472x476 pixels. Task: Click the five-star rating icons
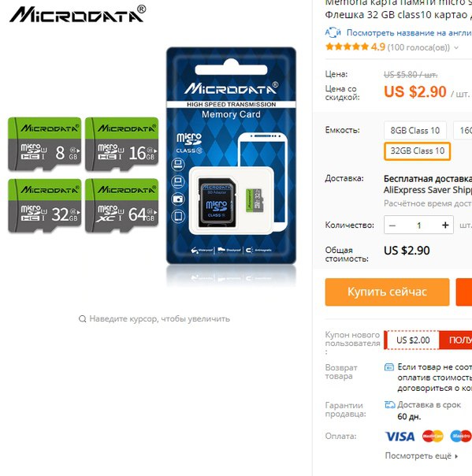pos(347,47)
